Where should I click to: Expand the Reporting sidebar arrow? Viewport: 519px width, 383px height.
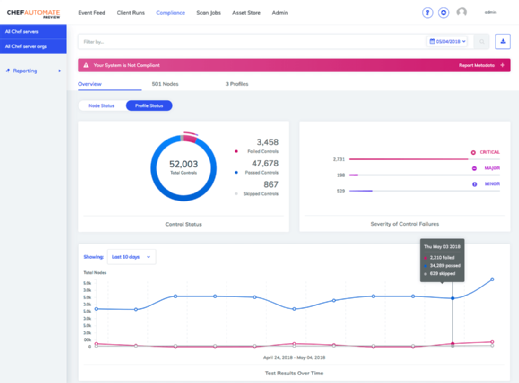point(59,71)
